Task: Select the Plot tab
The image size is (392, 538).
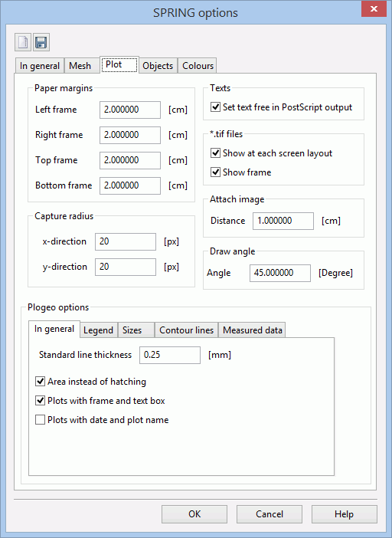Action: pyautogui.click(x=119, y=64)
